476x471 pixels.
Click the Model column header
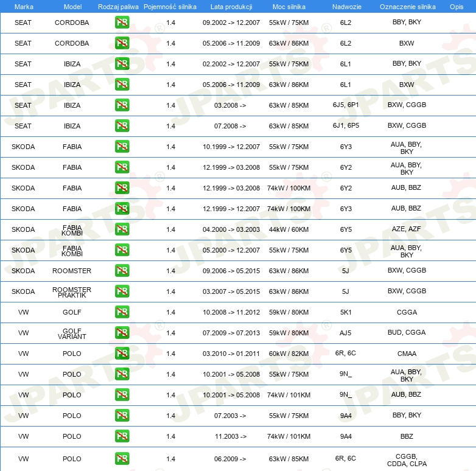coord(72,7)
